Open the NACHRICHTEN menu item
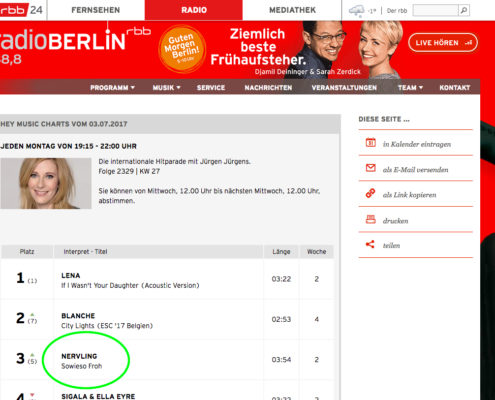The height and width of the screenshot is (400, 495). (x=268, y=88)
